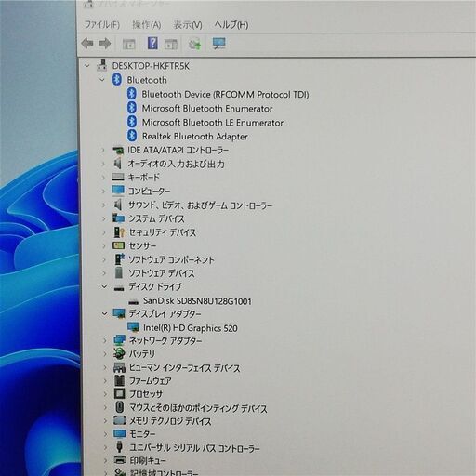The width and height of the screenshot is (476, 476).
Task: Click the speaker icon for オーディオの入力および出力
Action: click(x=118, y=164)
